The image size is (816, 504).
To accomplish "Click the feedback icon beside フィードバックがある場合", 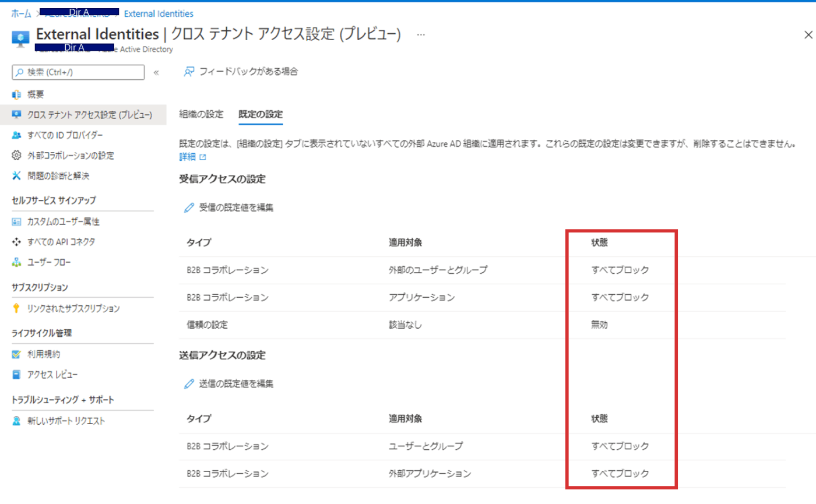I will pos(189,72).
